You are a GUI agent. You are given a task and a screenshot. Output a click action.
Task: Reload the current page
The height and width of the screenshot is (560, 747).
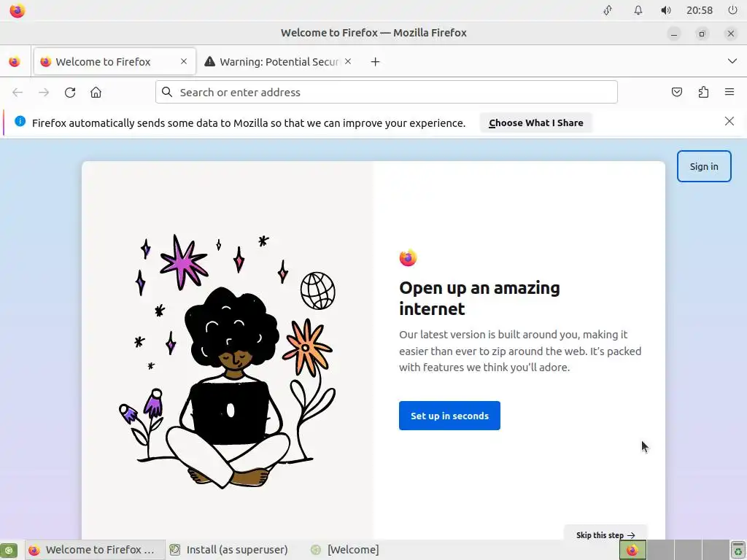tap(70, 93)
